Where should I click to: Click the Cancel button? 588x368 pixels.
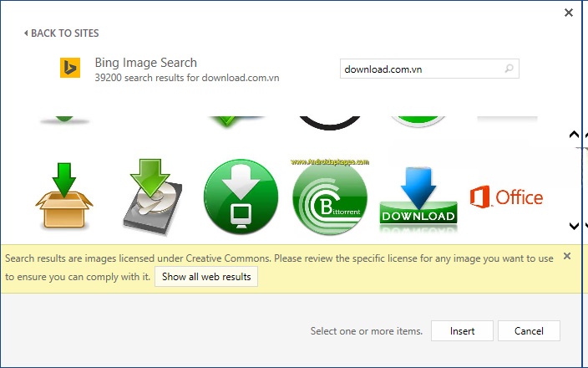[529, 331]
